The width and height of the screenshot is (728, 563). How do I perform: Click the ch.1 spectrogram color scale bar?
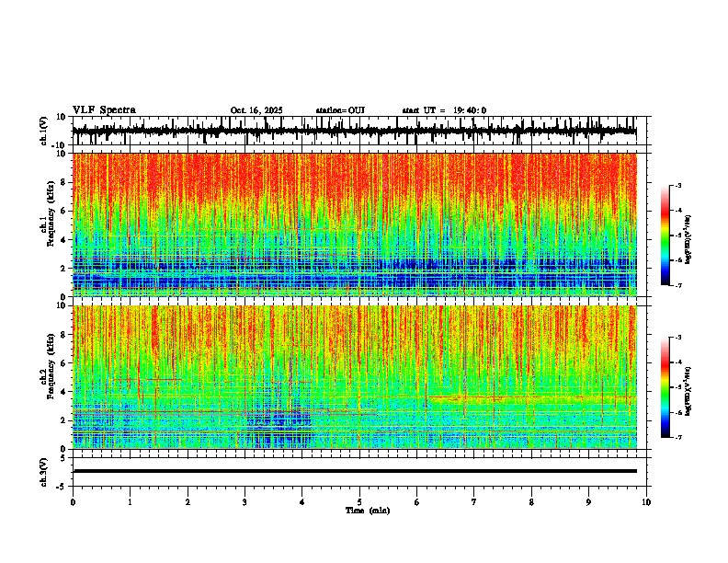(665, 236)
